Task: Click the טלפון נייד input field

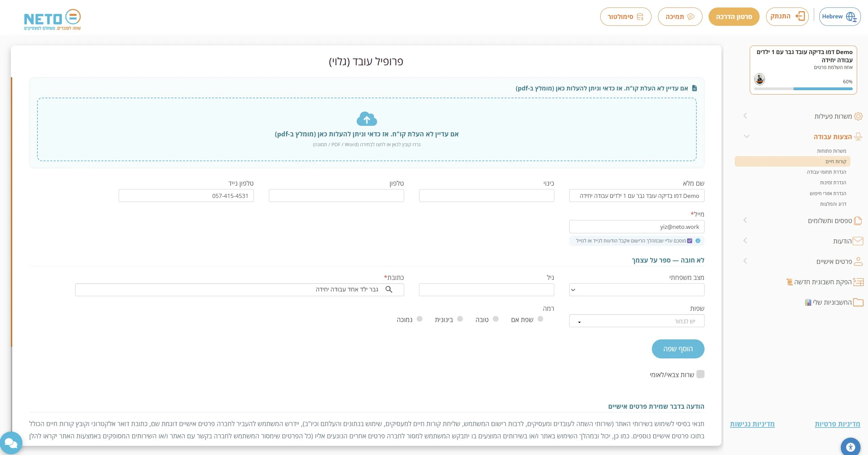Action: click(x=186, y=196)
